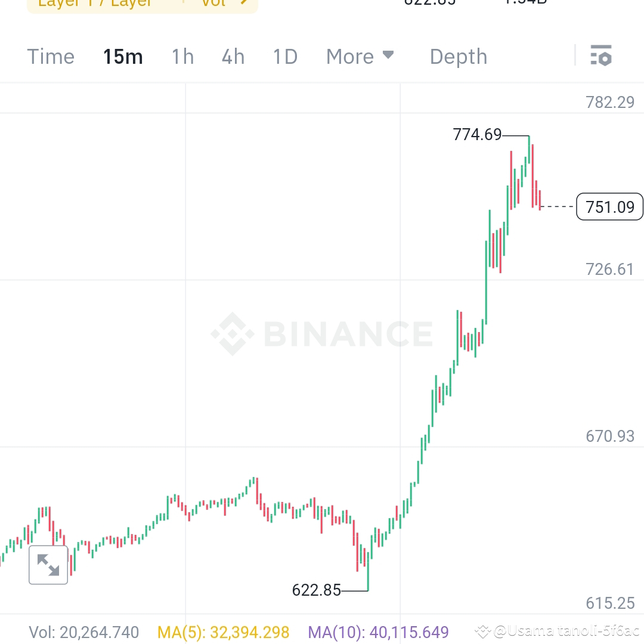Screen dimensions: 644x644
Task: Click the dashed line price pointer arrow
Action: pos(558,207)
